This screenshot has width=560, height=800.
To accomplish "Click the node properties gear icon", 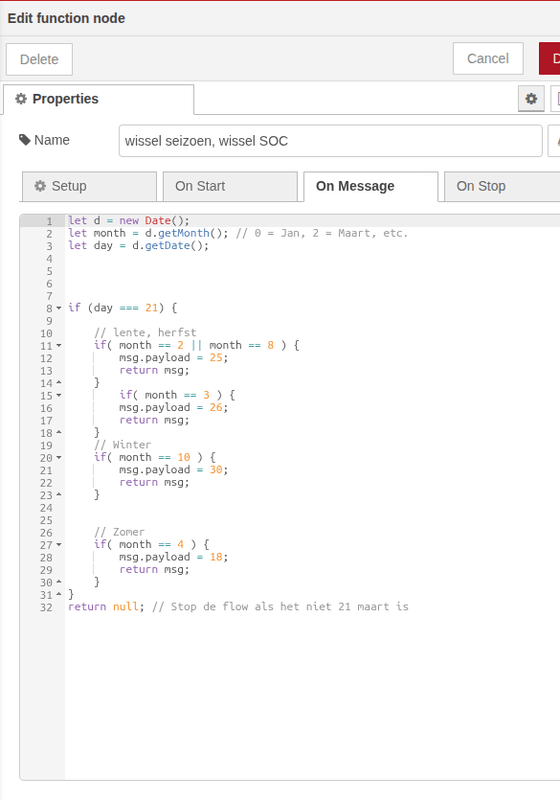I will click(531, 98).
